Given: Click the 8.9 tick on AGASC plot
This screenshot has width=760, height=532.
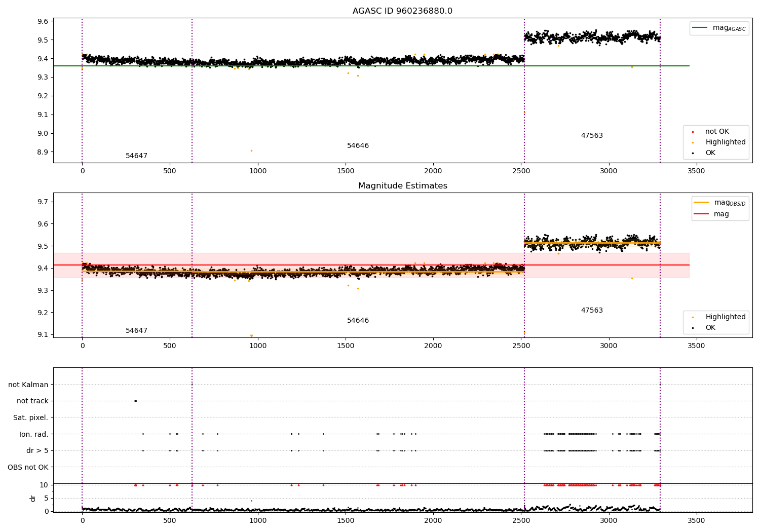Looking at the screenshot, I should tap(43, 152).
